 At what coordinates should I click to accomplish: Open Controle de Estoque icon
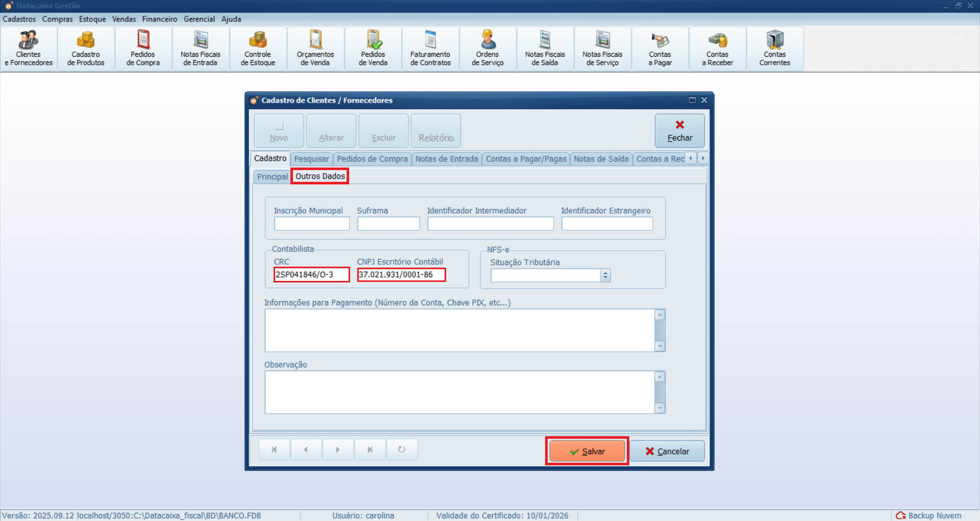point(258,49)
